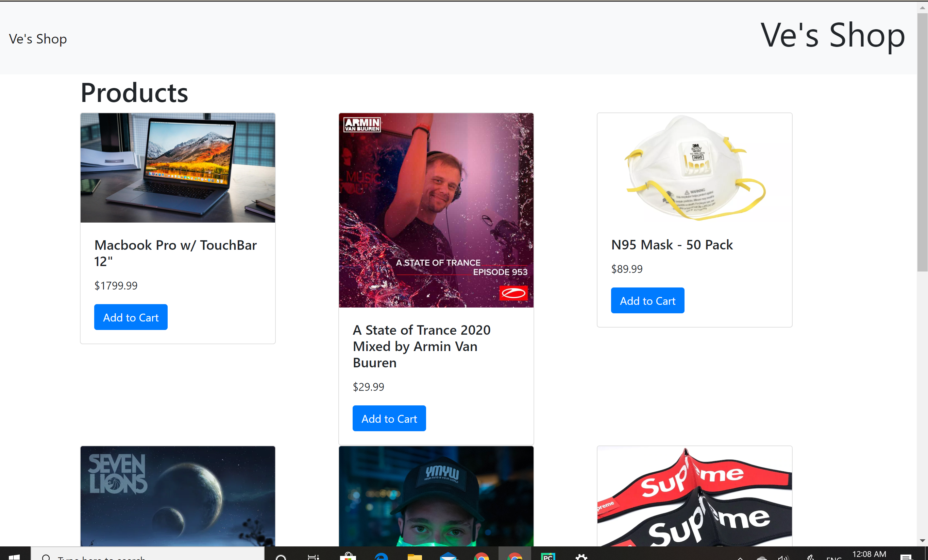Open the notification center icon in the taskbar

point(906,556)
